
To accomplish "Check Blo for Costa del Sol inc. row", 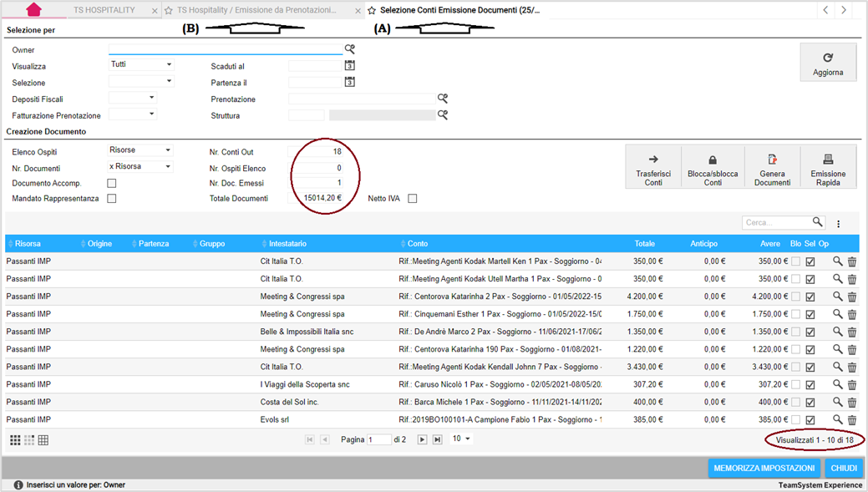I will click(x=795, y=403).
